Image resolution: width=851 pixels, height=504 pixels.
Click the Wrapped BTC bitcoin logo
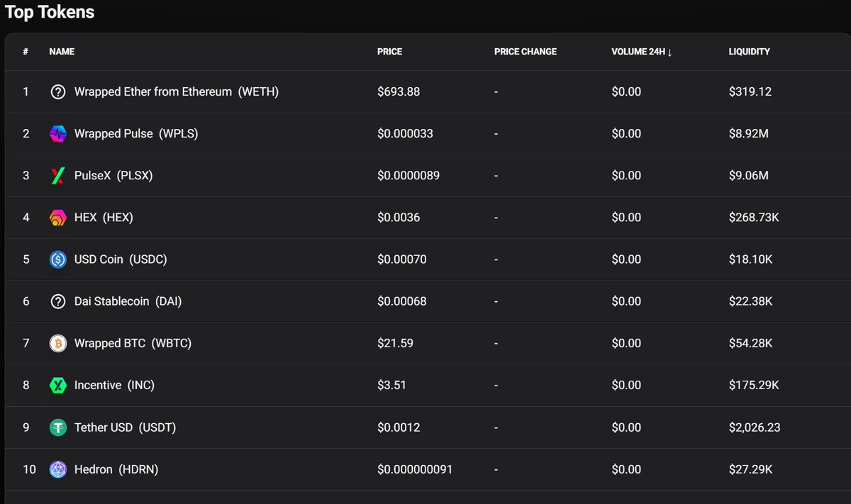pyautogui.click(x=57, y=343)
